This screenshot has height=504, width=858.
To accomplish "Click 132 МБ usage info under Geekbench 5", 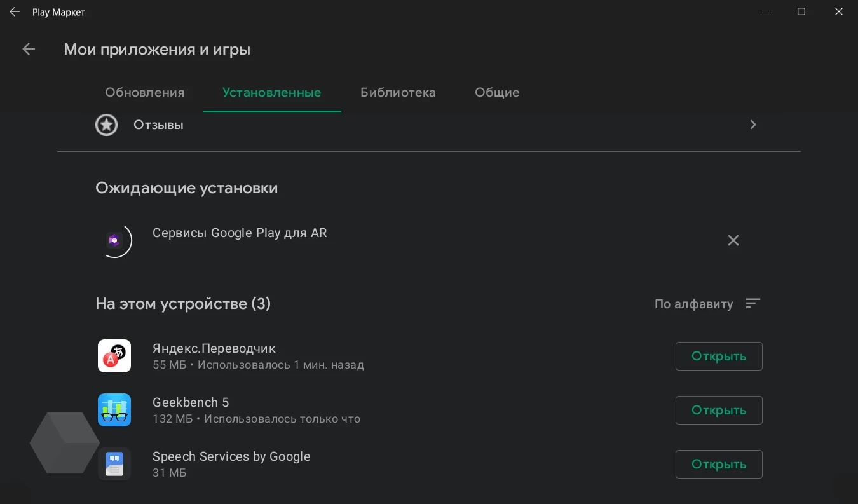I will (x=257, y=419).
